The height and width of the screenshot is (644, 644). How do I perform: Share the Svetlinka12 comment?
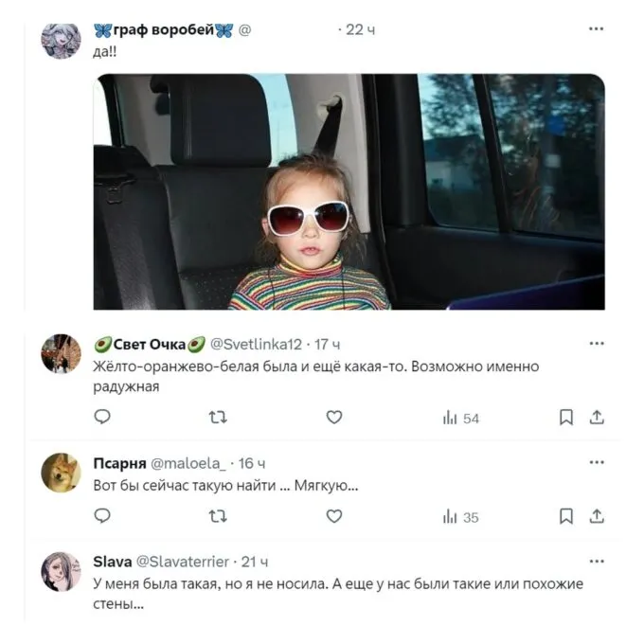(597, 417)
